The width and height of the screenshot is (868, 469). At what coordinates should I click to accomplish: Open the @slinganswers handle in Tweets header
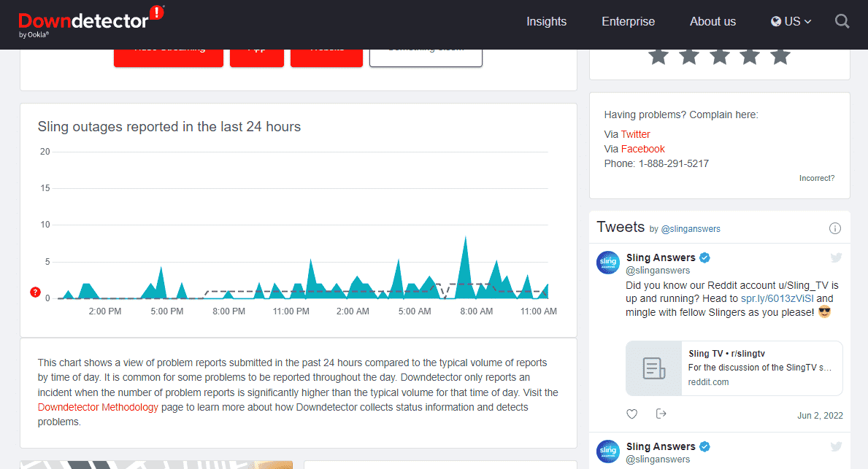(691, 229)
